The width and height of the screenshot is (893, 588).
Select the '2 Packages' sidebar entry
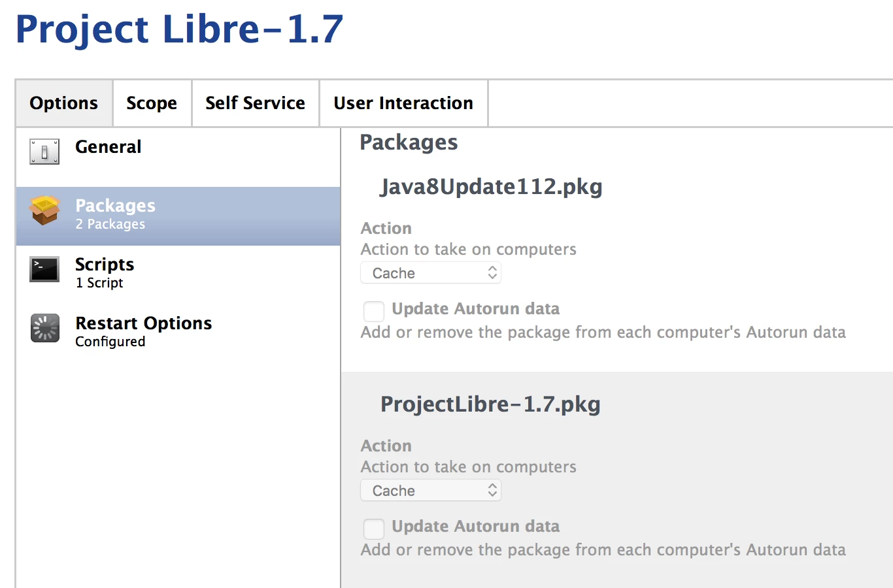(x=178, y=216)
